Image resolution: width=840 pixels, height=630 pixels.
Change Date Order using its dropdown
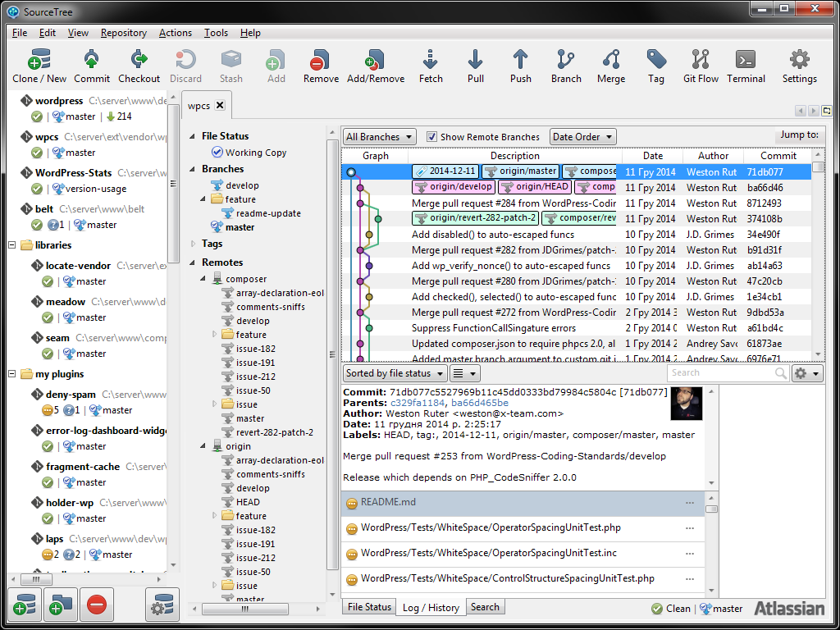pyautogui.click(x=582, y=136)
